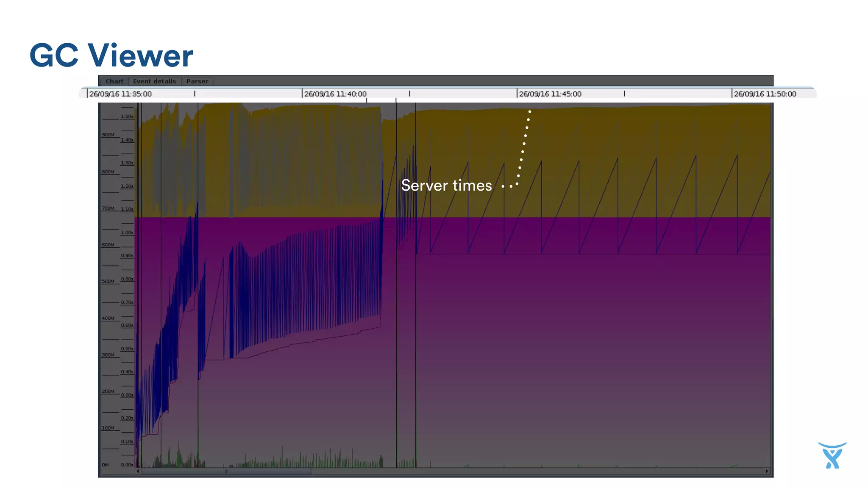Switch to the Chart tab

point(114,81)
